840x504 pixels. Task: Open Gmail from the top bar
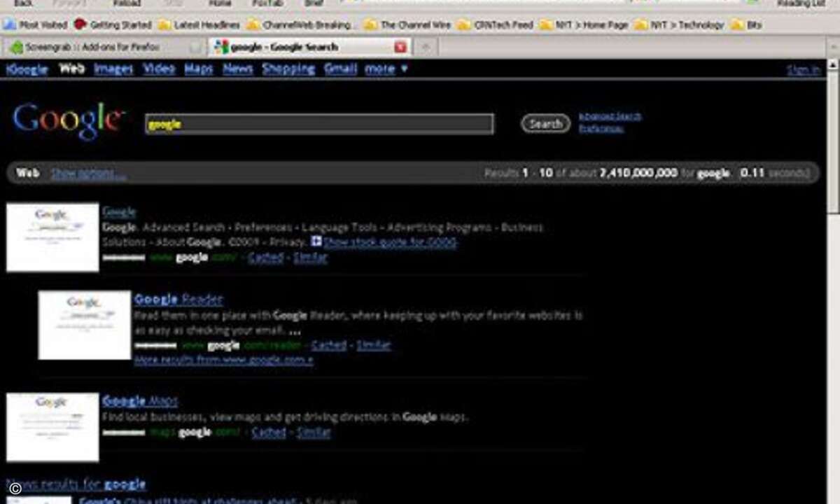click(x=340, y=69)
